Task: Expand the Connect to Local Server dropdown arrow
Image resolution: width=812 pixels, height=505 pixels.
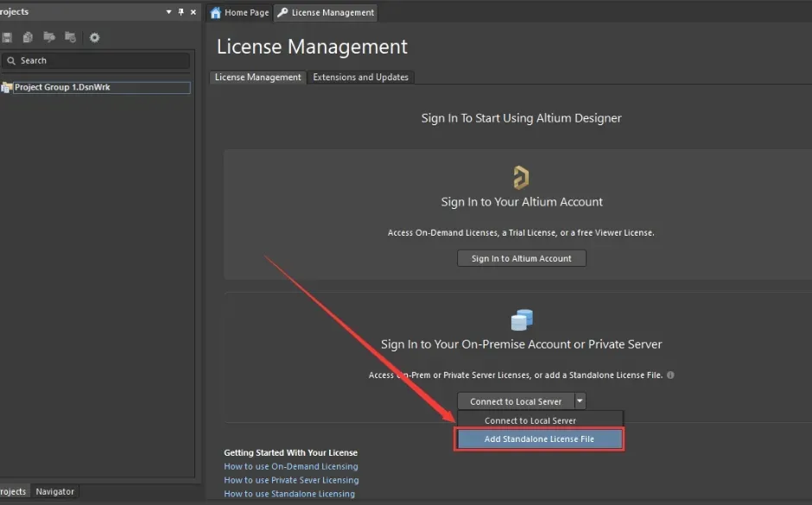Action: click(580, 401)
